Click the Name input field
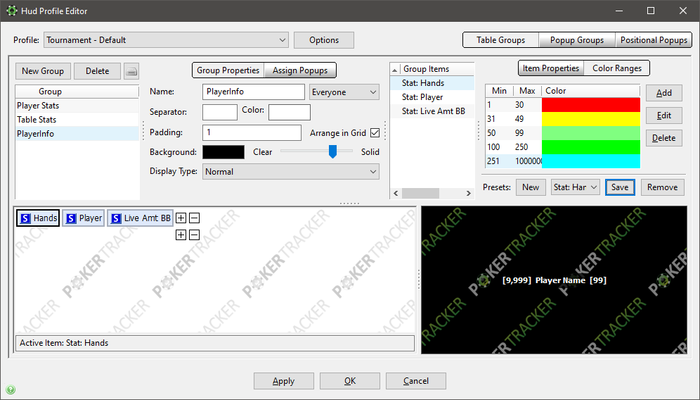 (x=254, y=92)
